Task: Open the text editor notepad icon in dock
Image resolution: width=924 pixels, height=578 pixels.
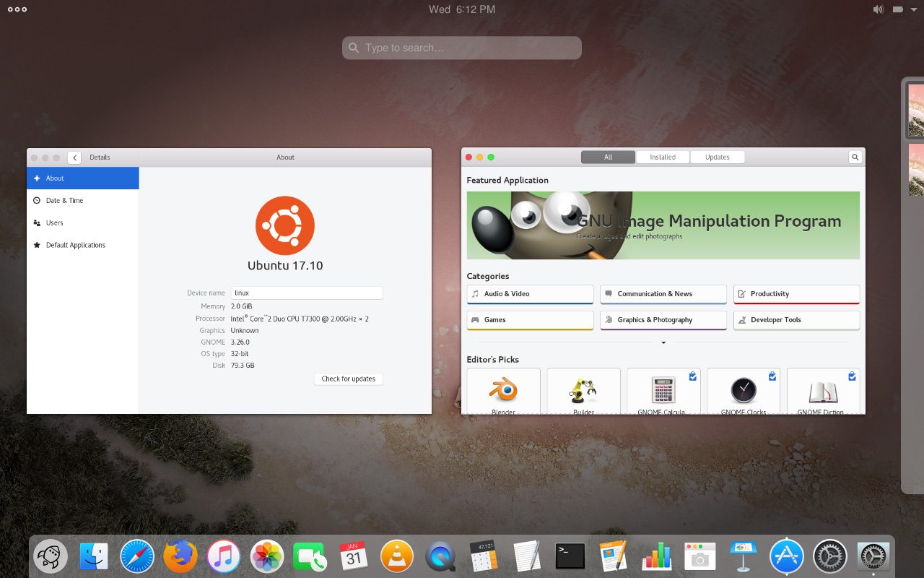Action: tap(527, 557)
